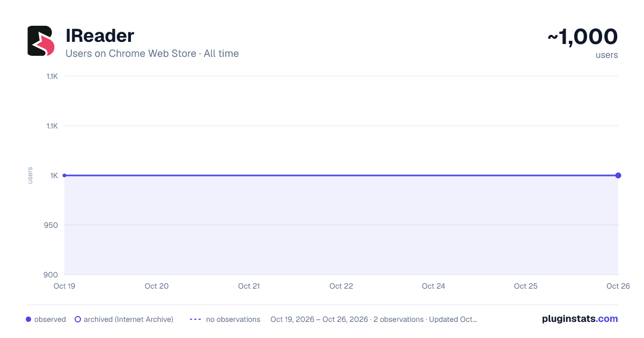Click the Oct 22 x-axis label
The width and height of the screenshot is (644, 338).
click(x=341, y=286)
